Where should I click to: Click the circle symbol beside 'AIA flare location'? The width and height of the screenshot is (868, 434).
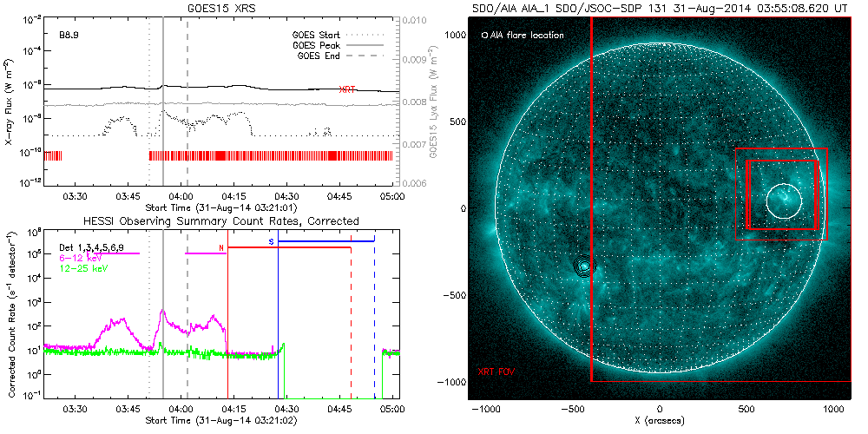tap(484, 36)
